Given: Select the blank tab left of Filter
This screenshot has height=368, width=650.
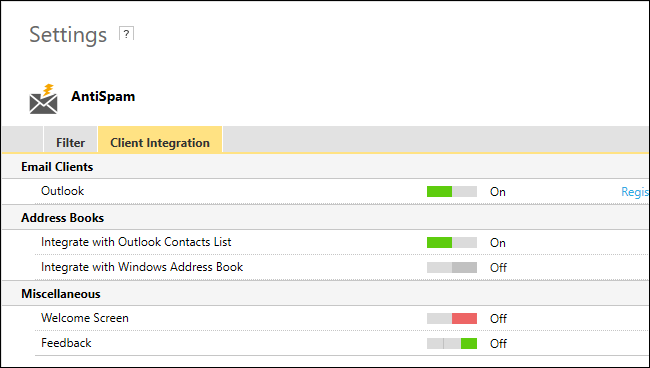Looking at the screenshot, I should point(22,140).
